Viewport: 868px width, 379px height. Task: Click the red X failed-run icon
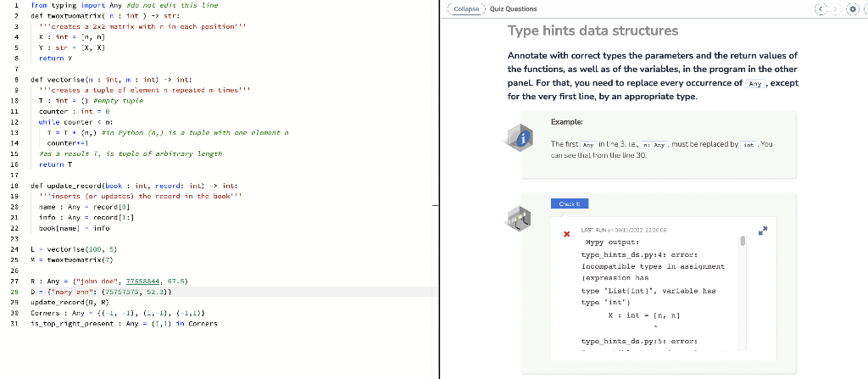(566, 234)
